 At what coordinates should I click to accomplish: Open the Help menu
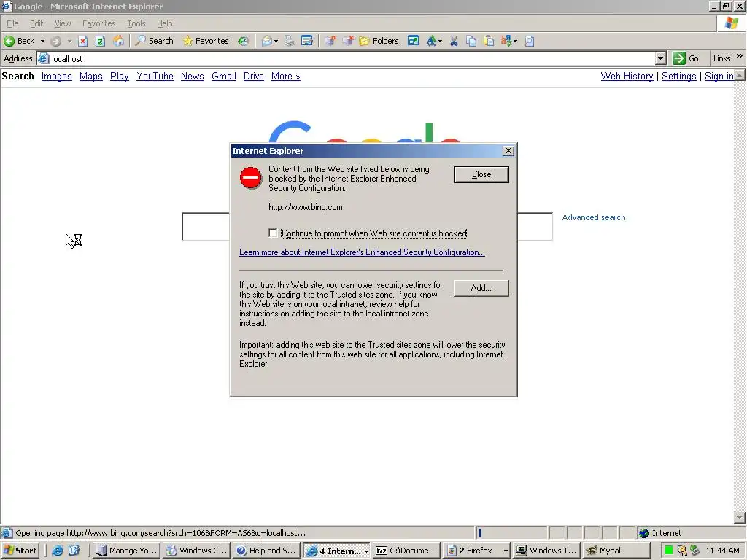coord(164,23)
